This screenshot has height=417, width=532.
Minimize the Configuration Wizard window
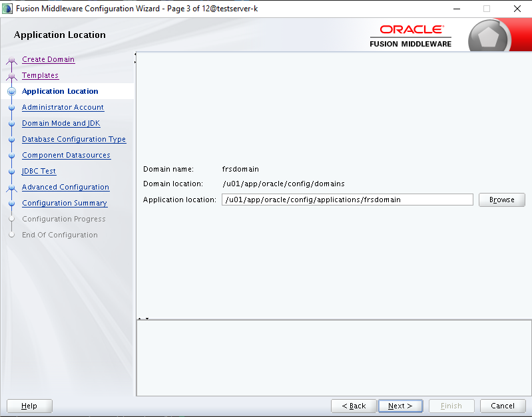[x=457, y=9]
